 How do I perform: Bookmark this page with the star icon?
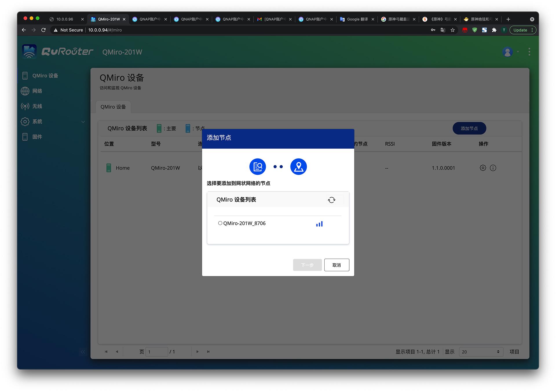pyautogui.click(x=453, y=30)
